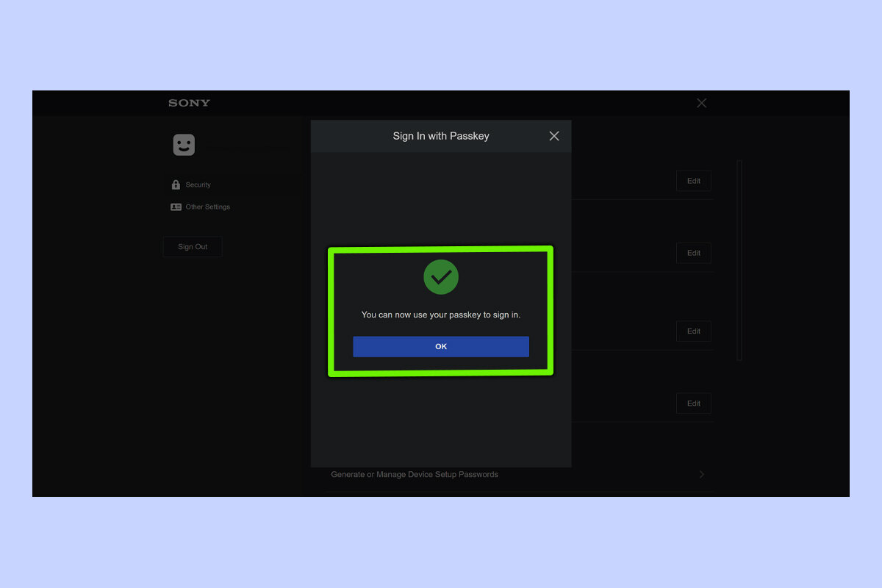Click the smiley profile avatar
Viewport: 882px width, 588px height.
pyautogui.click(x=184, y=145)
